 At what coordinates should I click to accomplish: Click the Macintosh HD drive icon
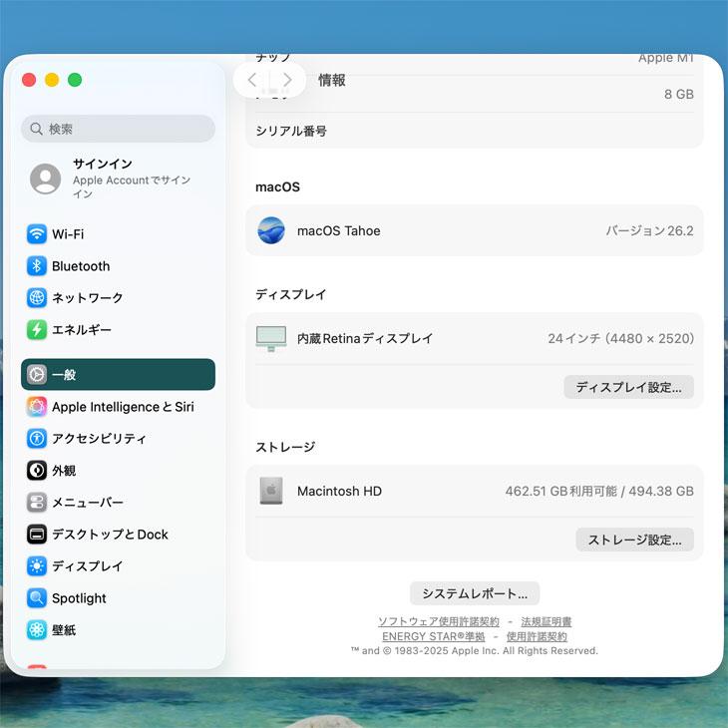tap(271, 491)
